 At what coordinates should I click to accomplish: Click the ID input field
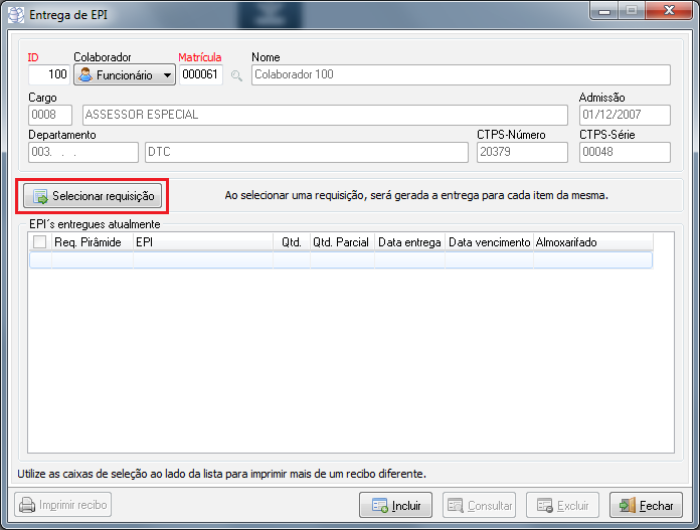[49, 75]
